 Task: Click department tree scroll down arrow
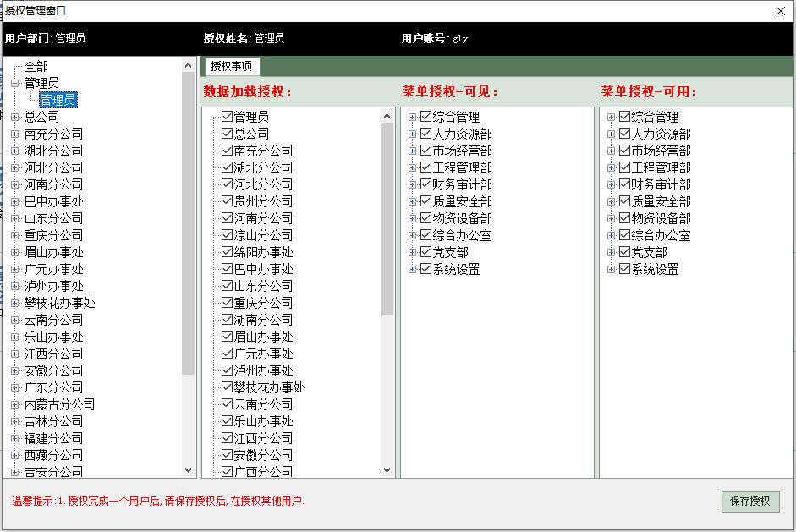(x=189, y=470)
